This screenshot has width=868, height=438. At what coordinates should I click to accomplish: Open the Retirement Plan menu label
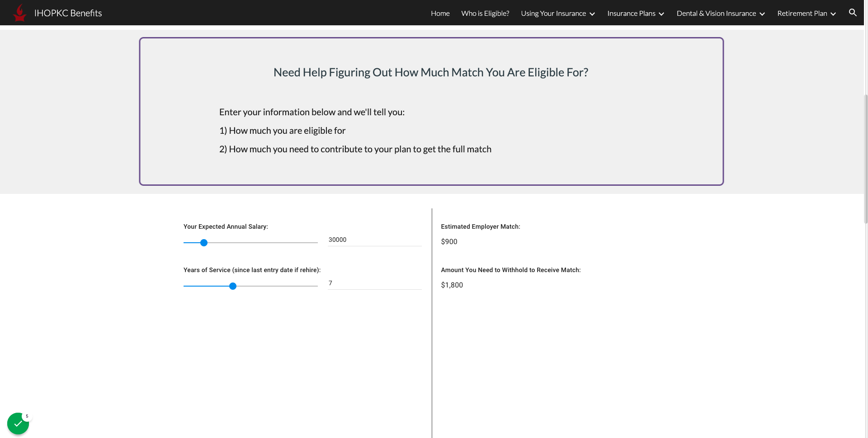[802, 14]
